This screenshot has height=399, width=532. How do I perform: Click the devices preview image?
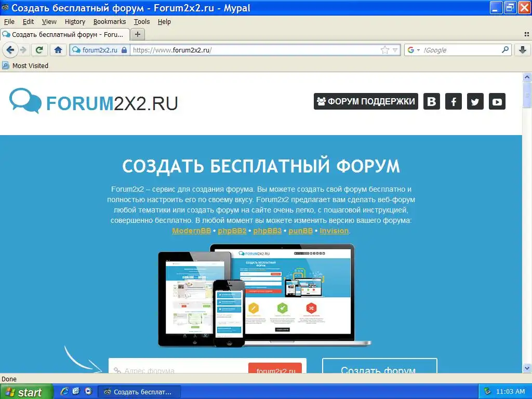(264, 296)
